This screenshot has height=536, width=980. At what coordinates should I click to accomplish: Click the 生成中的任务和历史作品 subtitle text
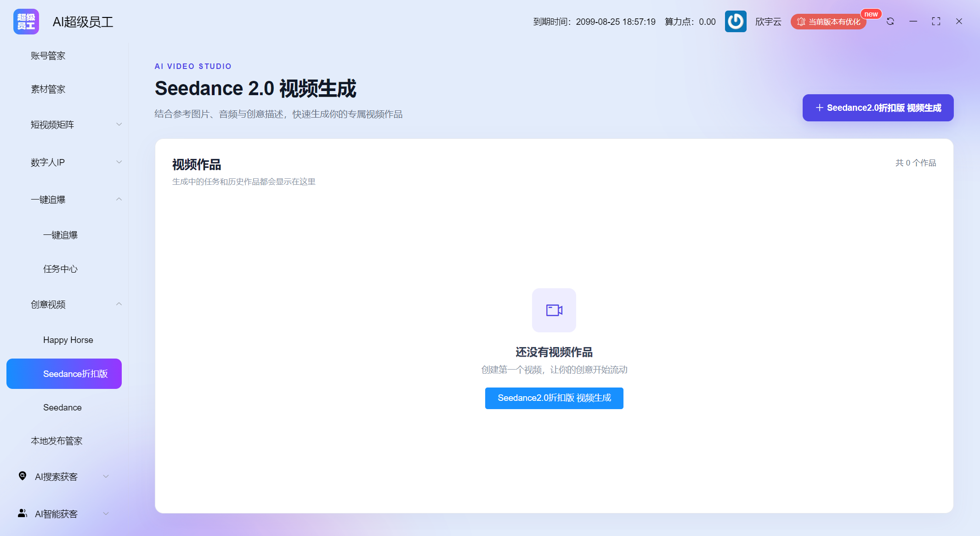point(244,182)
